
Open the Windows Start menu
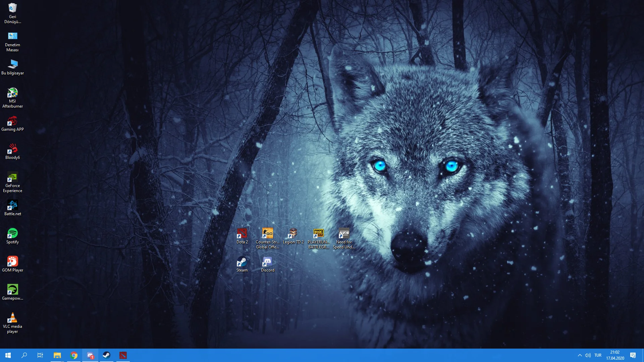pos(8,355)
